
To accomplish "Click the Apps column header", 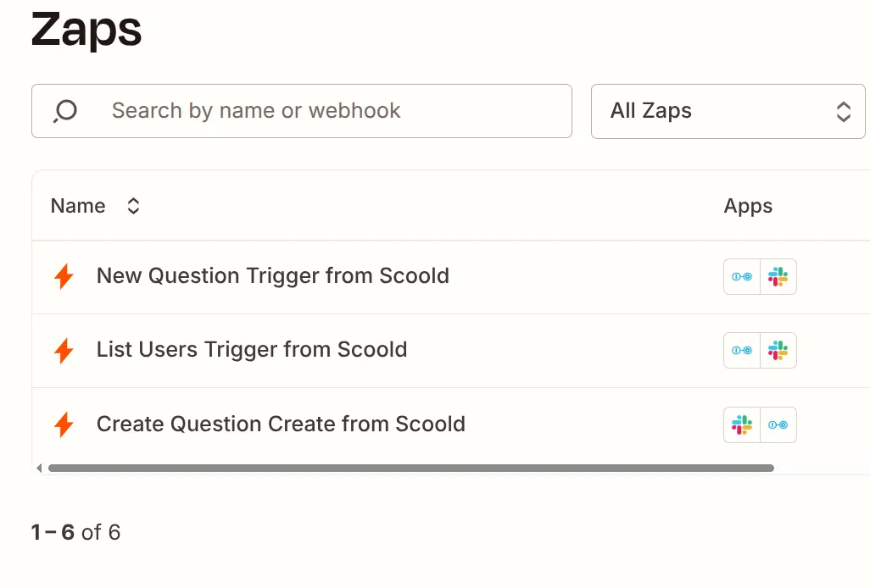I will pos(748,205).
